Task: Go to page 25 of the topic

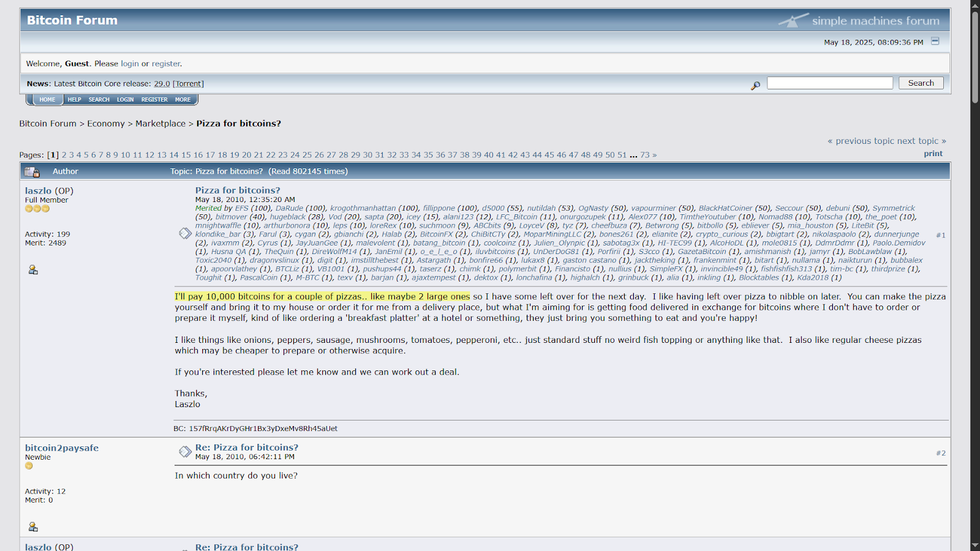Action: click(307, 155)
